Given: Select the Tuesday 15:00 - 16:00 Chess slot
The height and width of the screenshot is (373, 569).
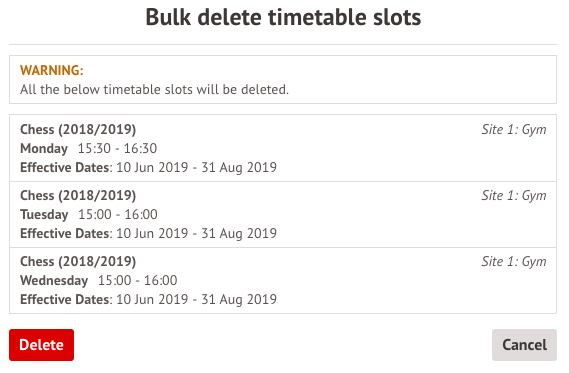Looking at the screenshot, I should pyautogui.click(x=283, y=214).
